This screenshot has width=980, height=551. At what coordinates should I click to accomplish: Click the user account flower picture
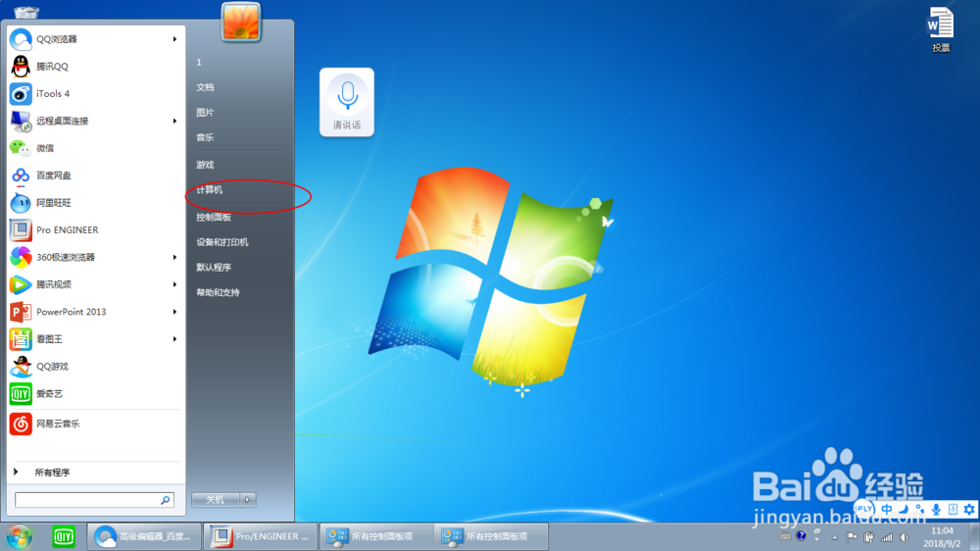[241, 22]
